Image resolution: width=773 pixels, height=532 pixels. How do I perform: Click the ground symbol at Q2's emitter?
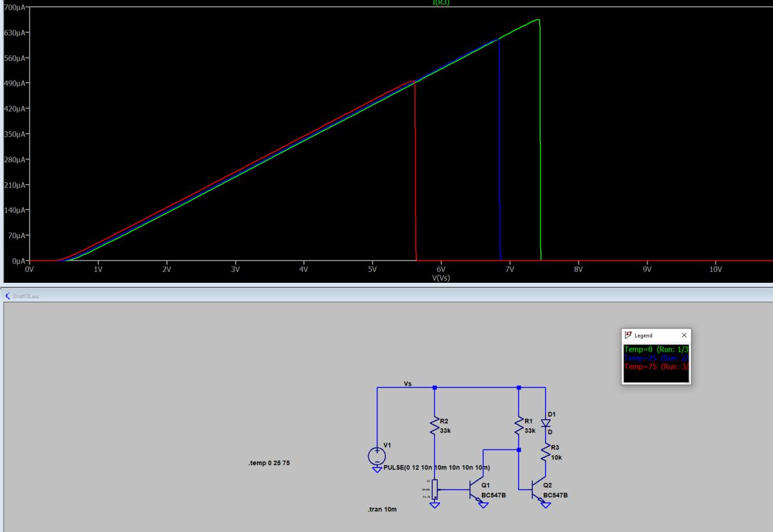tap(546, 504)
